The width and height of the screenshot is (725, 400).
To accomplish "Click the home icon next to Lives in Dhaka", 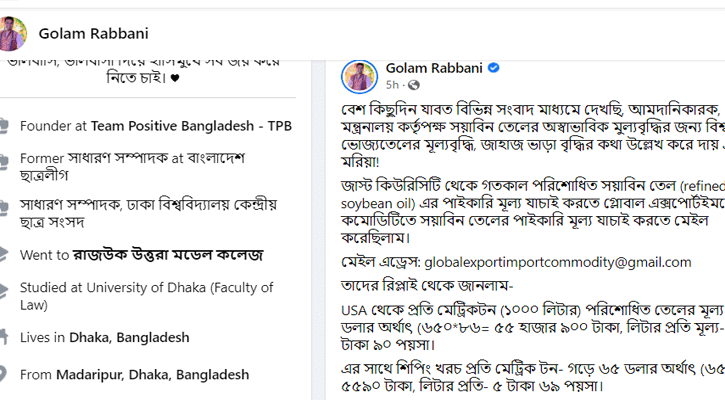I will [5, 338].
